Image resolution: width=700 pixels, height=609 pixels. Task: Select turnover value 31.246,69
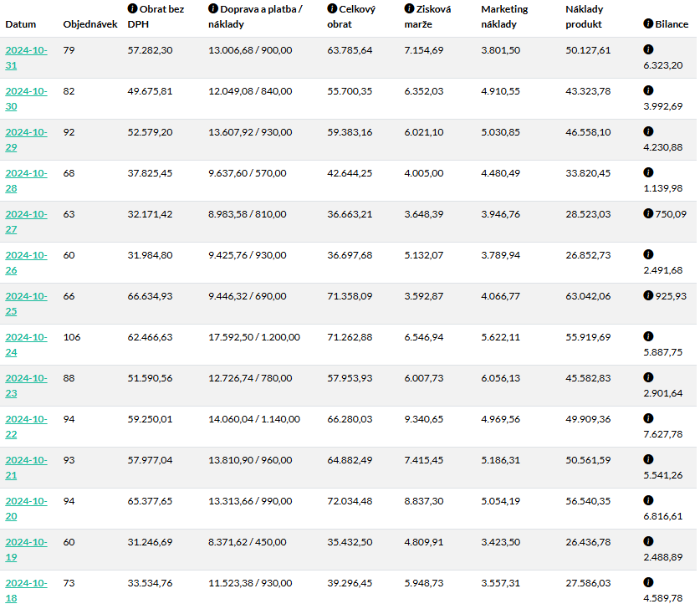coord(150,542)
